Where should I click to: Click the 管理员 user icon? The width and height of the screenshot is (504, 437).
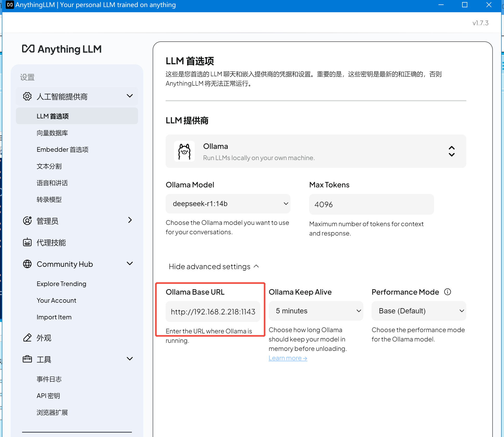coord(27,220)
